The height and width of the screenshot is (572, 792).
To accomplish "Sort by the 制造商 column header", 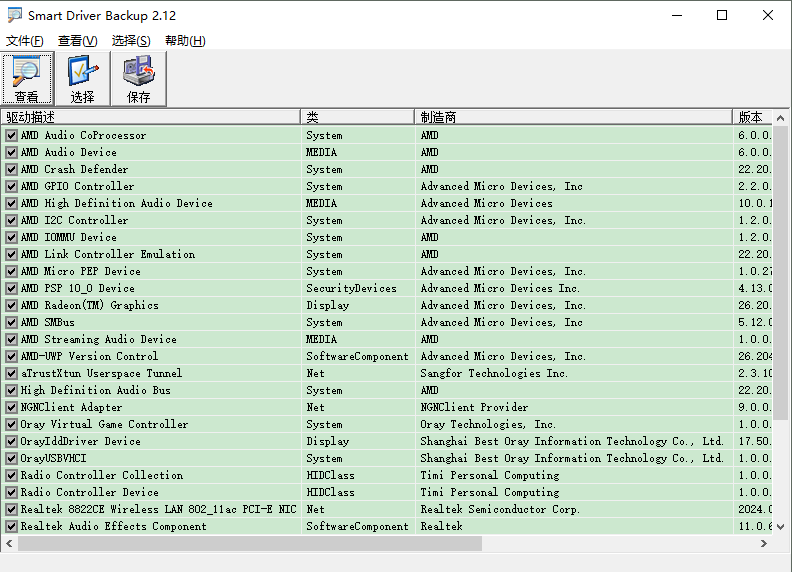I will [573, 117].
